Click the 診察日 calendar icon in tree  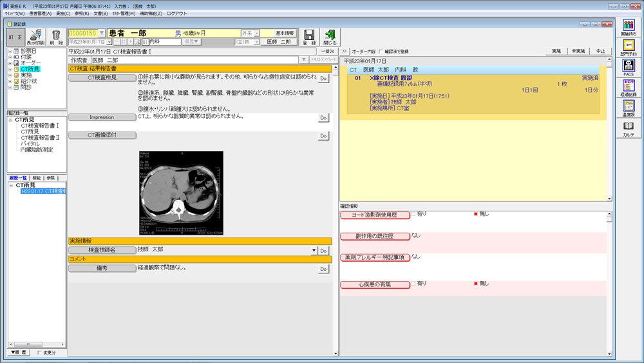[x=16, y=51]
